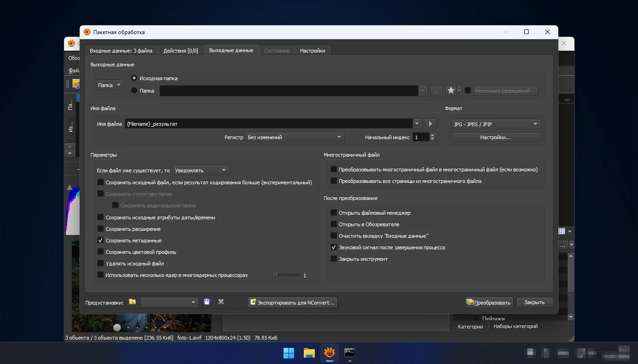The image size is (638, 364).
Task: Check Преобразовывать все страницы из многостраничного файла
Action: 334,181
